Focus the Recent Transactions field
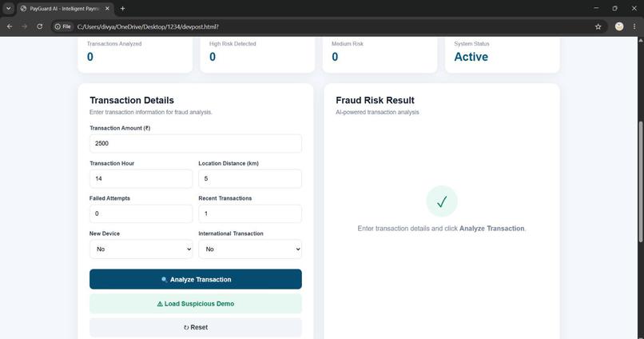Image resolution: width=644 pixels, height=339 pixels. point(250,213)
